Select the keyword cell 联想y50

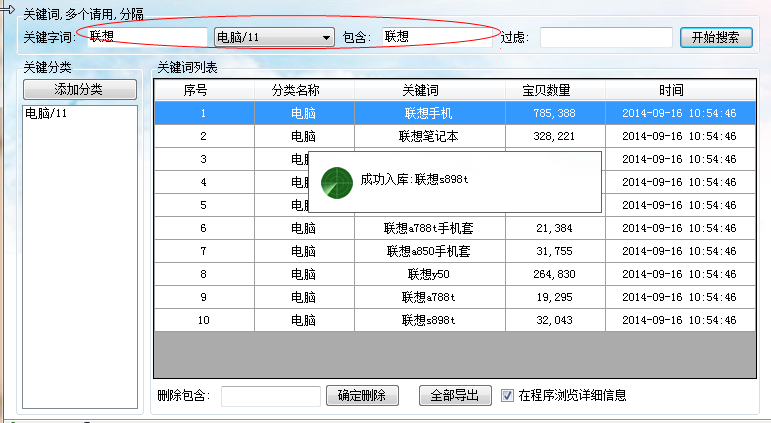[x=429, y=274]
